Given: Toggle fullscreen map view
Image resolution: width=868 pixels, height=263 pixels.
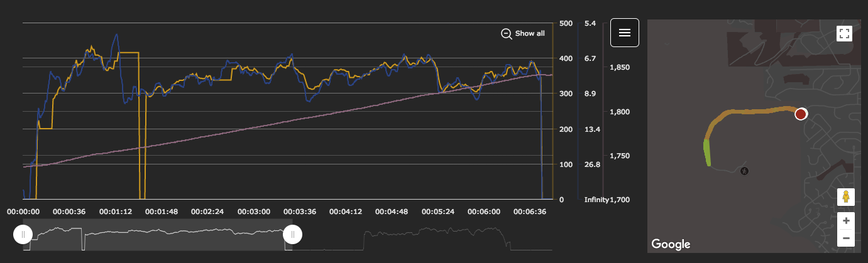Looking at the screenshot, I should coord(844,34).
